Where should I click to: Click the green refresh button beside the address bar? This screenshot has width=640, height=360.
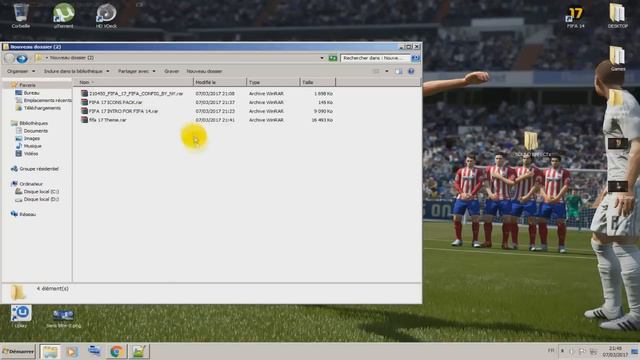pos(333,58)
